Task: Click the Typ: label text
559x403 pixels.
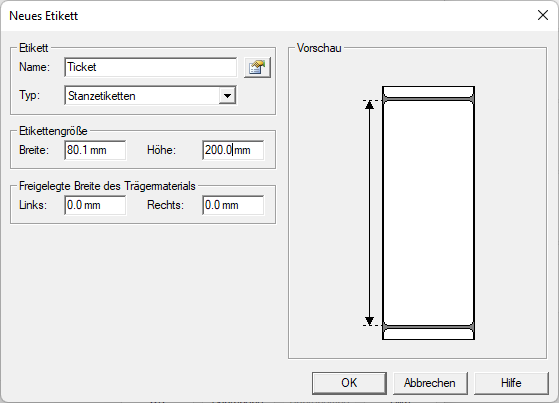Action: click(x=29, y=95)
